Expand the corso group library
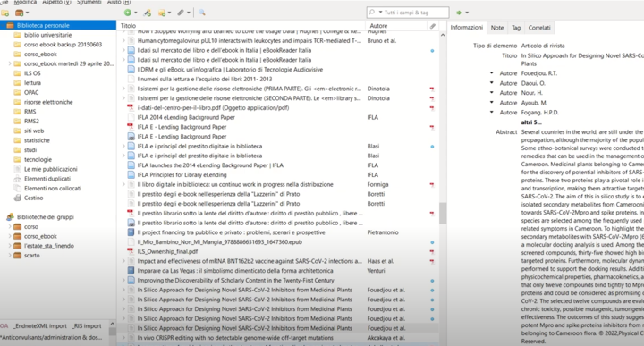 10,226
